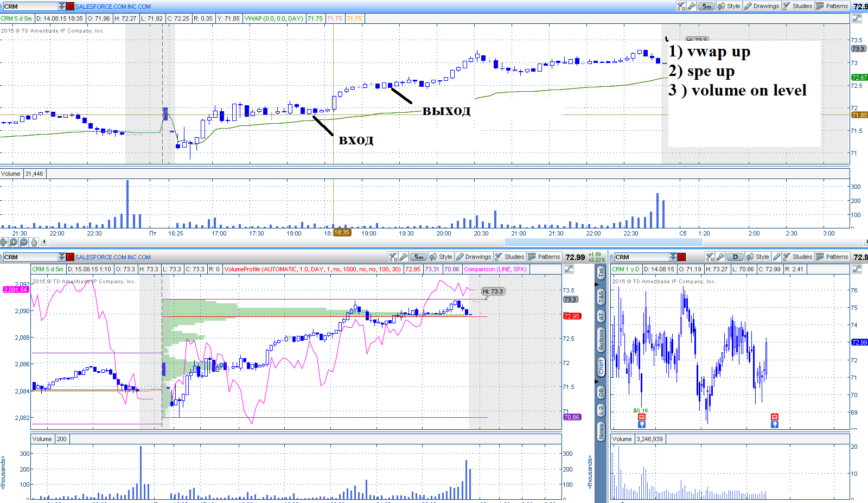Click the top chart time-axis scrollbar thumb

(x=603, y=242)
